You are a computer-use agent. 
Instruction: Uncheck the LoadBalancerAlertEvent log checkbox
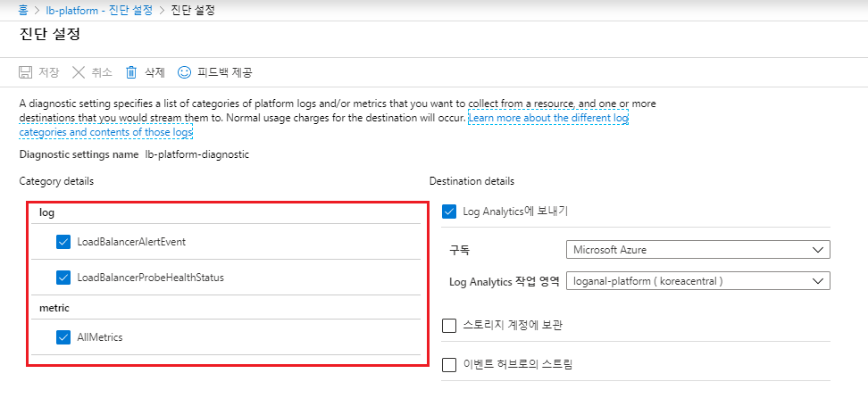pos(63,242)
